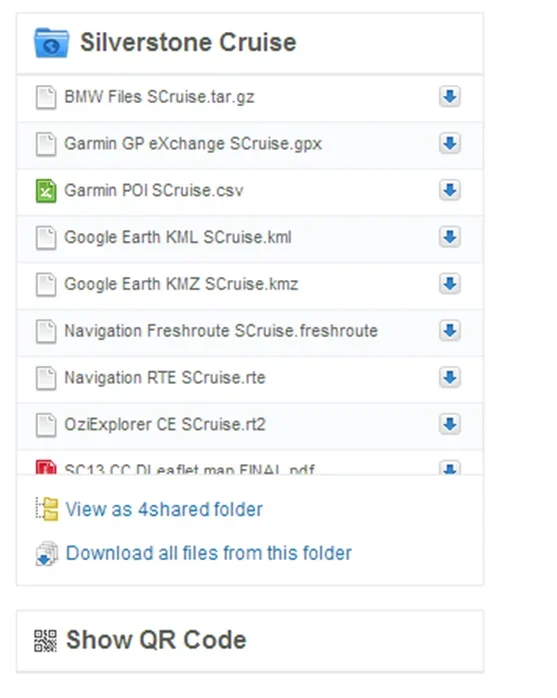
Task: Download Garmin GP eXchange SCruise.gpx arrow
Action: click(450, 144)
